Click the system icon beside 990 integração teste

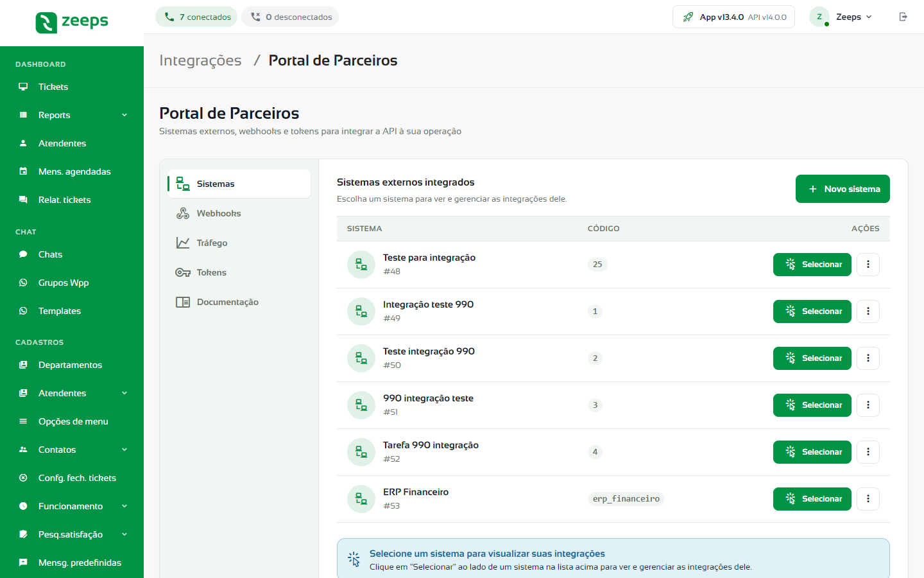click(361, 405)
